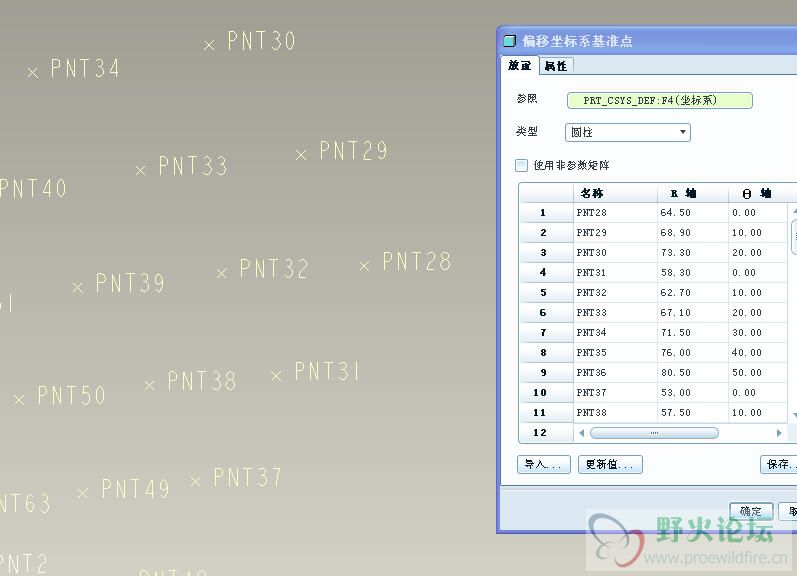
Task: Click the table's left scroll arrow
Action: point(581,433)
